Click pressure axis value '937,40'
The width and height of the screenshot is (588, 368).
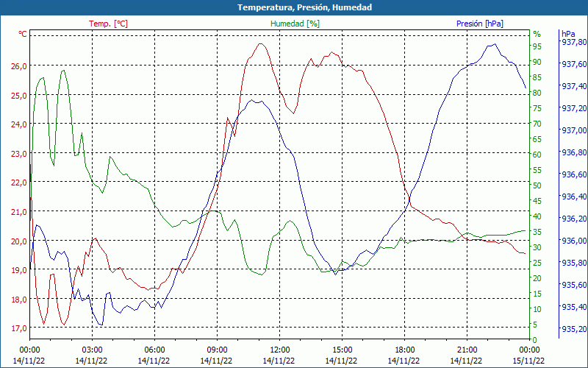(x=574, y=86)
